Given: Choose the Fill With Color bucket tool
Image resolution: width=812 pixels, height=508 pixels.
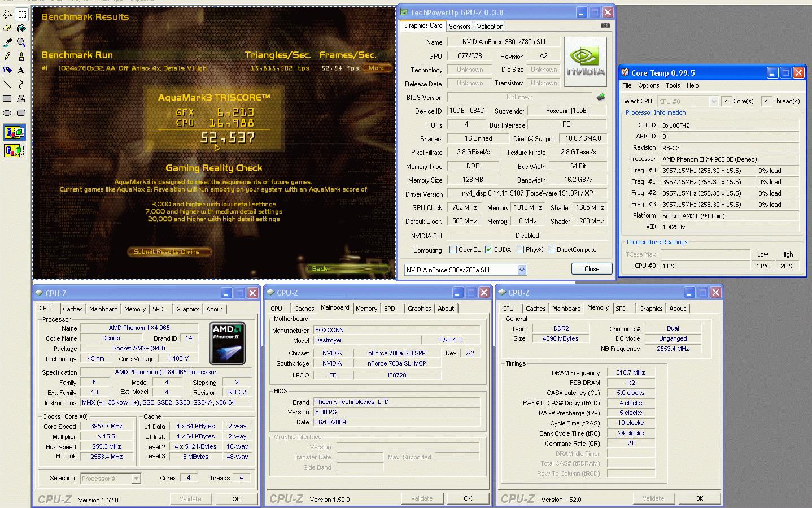Looking at the screenshot, I should [21, 28].
